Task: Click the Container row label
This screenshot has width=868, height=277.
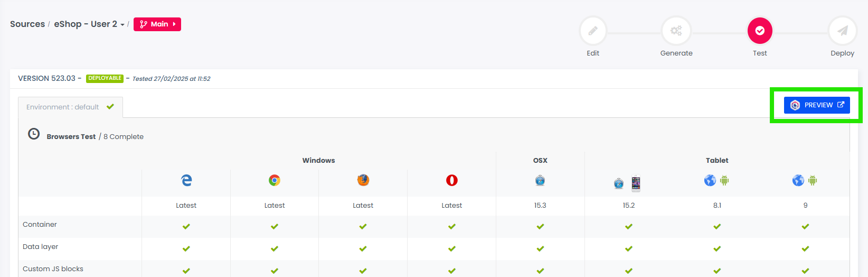Action: [40, 225]
